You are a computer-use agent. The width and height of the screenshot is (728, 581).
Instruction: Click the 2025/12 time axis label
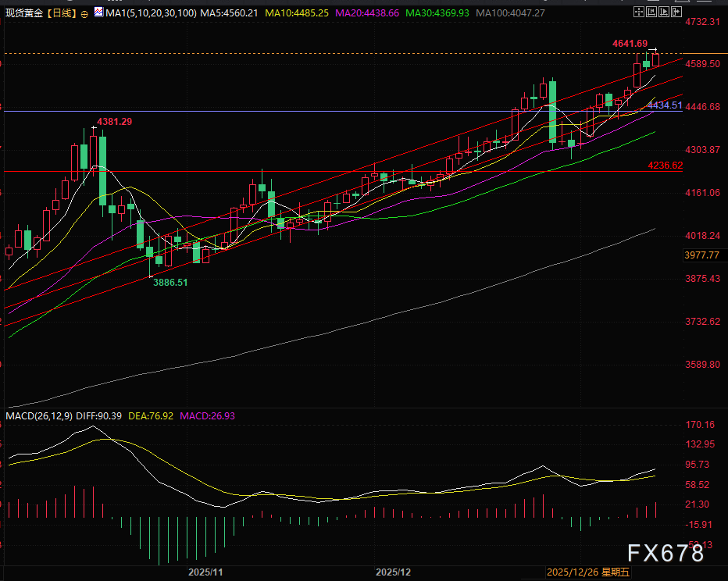(394, 572)
